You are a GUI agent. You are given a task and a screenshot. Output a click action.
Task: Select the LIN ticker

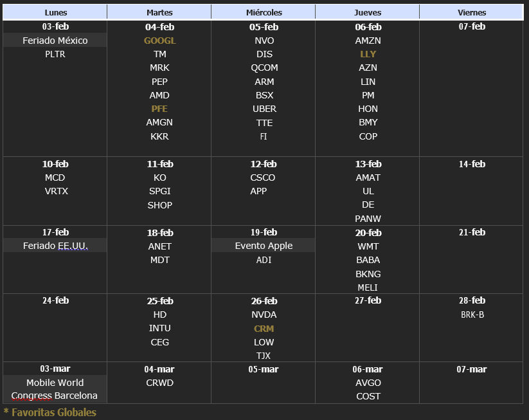368,82
